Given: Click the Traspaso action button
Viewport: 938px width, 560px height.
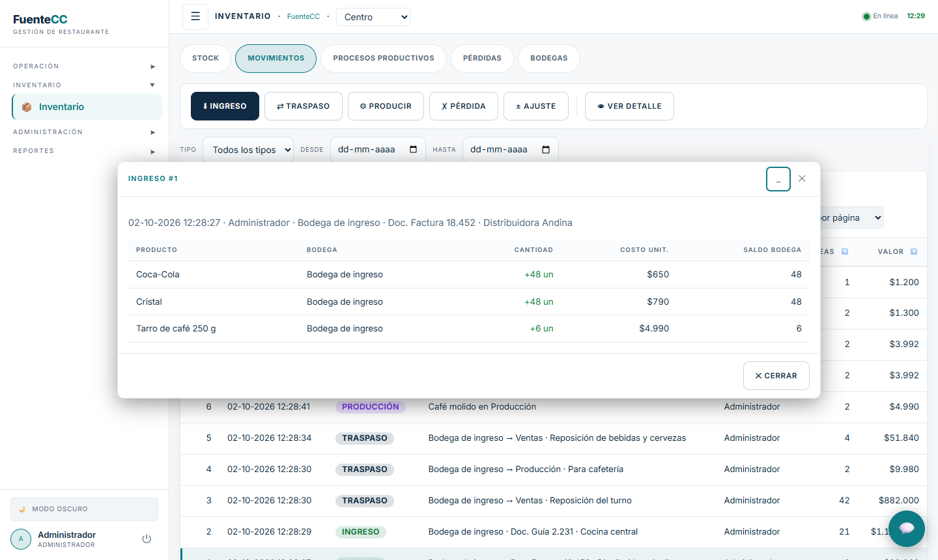Looking at the screenshot, I should tap(304, 106).
